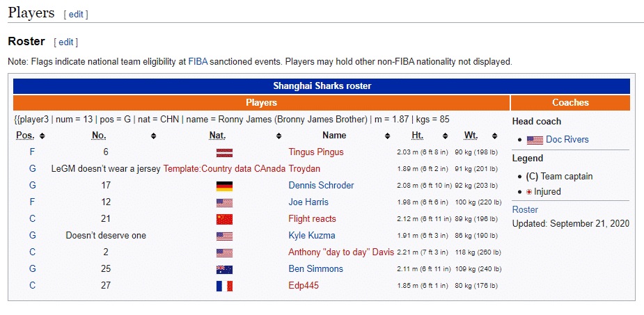
Task: Sort roster by Pos. column arrows
Action: [42, 136]
